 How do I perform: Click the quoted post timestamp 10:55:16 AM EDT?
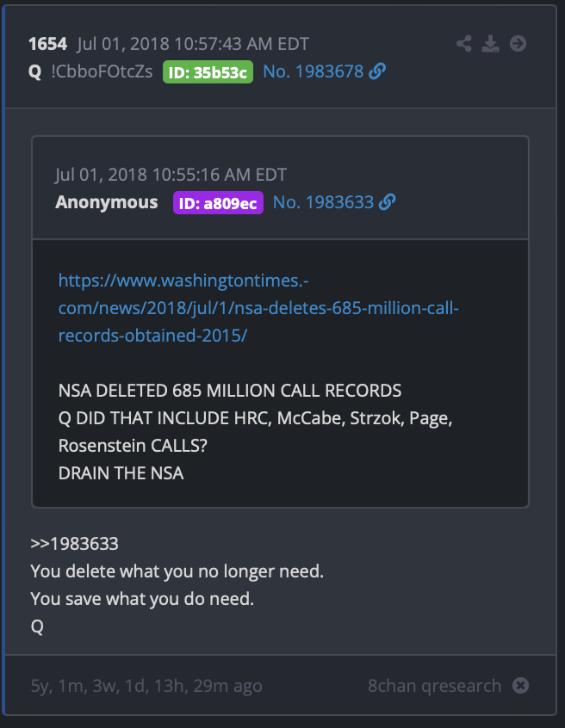point(220,175)
